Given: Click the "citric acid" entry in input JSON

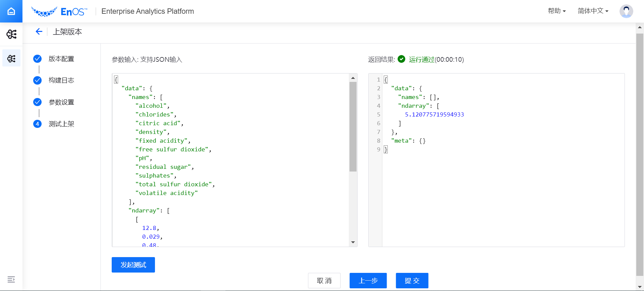Looking at the screenshot, I should click(x=158, y=123).
